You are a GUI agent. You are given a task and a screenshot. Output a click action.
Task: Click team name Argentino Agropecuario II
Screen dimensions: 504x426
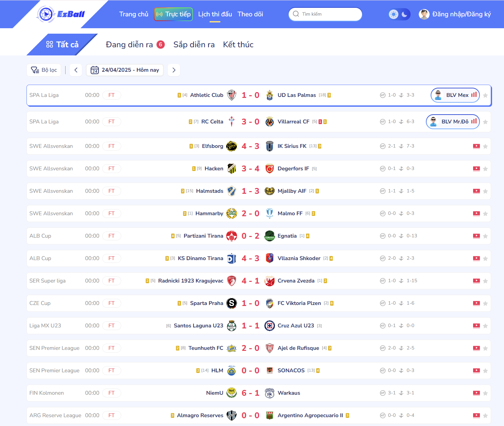[310, 415]
